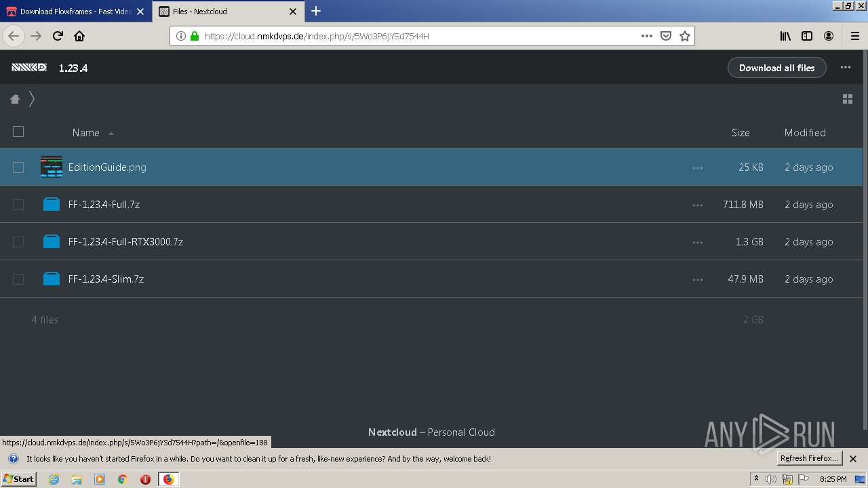Open the EditionGuide.png thumbnail icon
This screenshot has height=488, width=868.
[52, 167]
